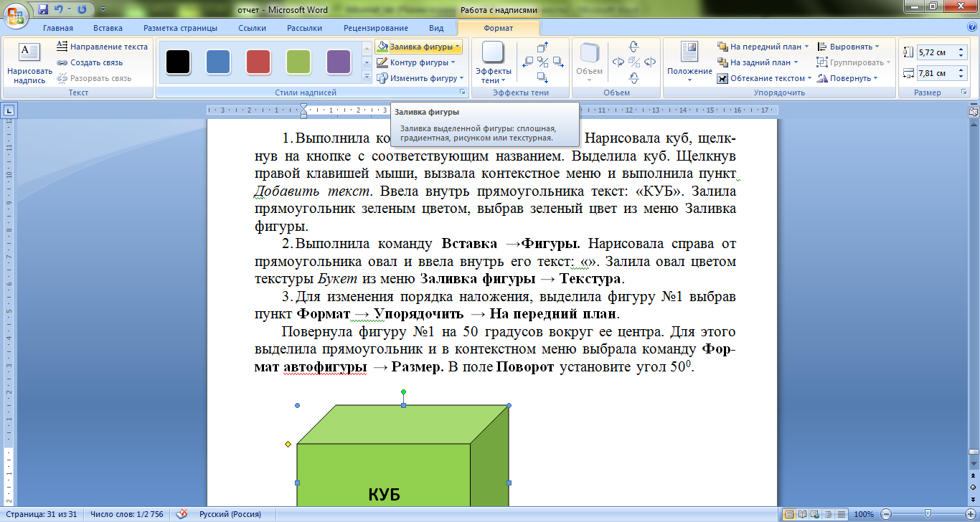
Task: Open the Положение dropdown
Action: (x=689, y=63)
